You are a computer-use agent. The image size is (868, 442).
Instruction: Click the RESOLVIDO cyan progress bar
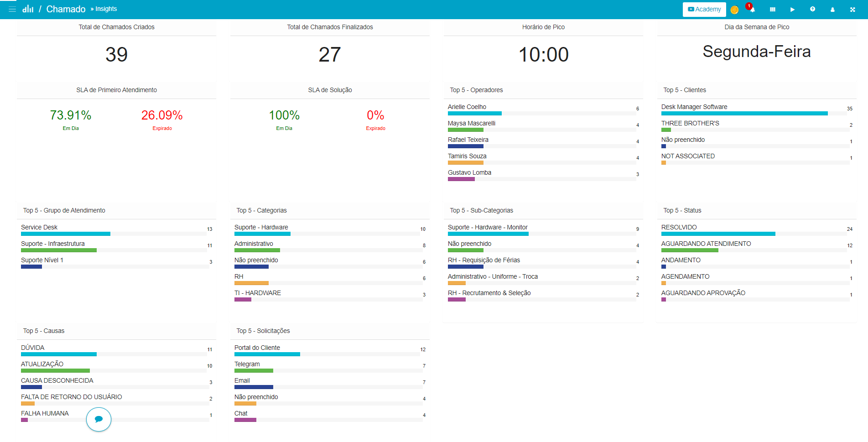(x=718, y=234)
